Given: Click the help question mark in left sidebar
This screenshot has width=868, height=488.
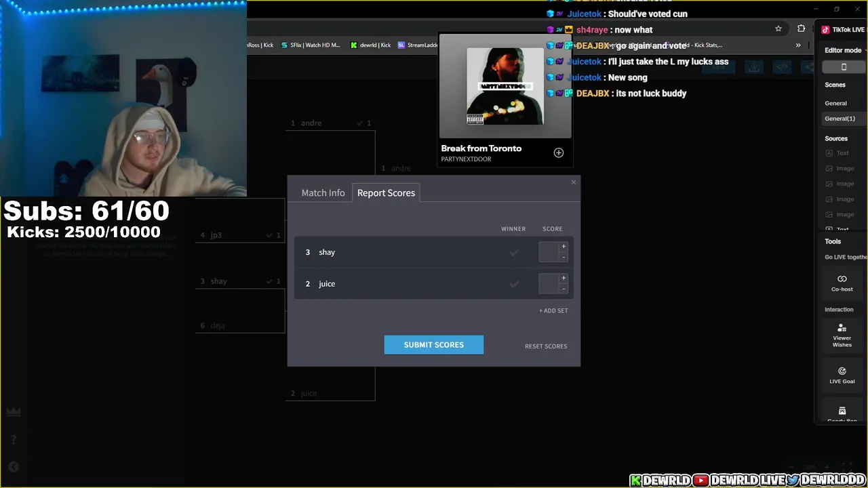Looking at the screenshot, I should tap(14, 440).
